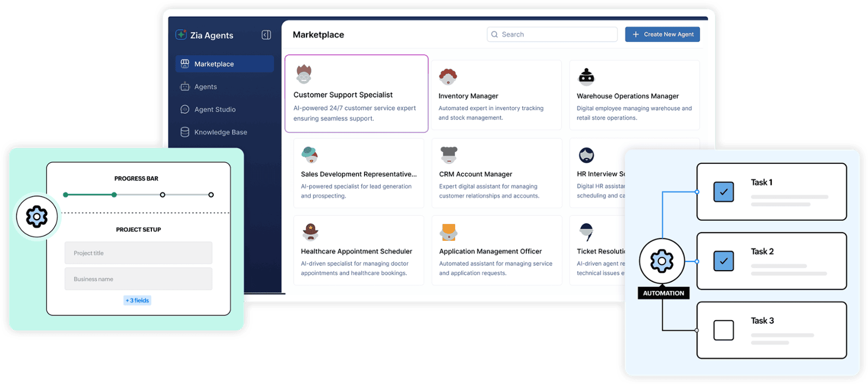Click the Sales Development Representative avatar

310,155
